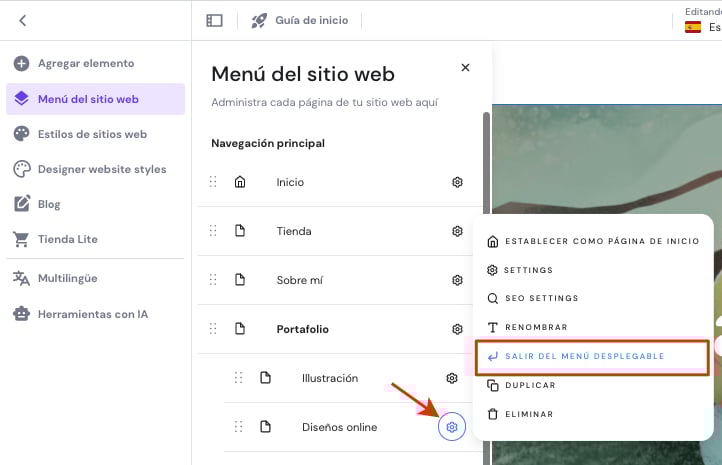Grab the drag handle beside Illustración
This screenshot has height=465, width=722.
coord(238,378)
